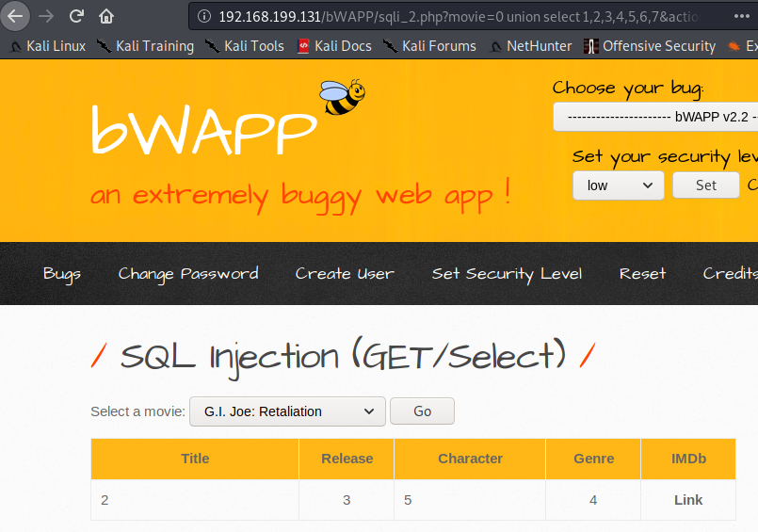Open the NetHunter bookmark
This screenshot has height=532, width=758.
(x=530, y=46)
